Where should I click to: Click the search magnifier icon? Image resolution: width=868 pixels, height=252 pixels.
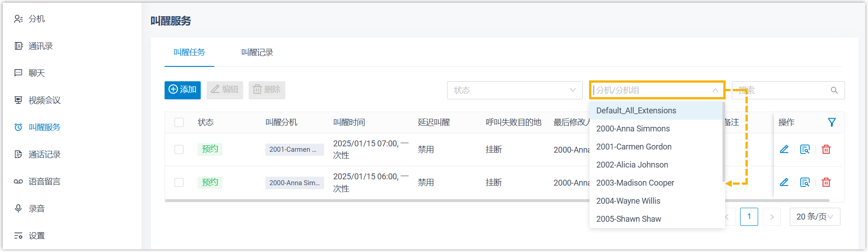click(x=834, y=90)
